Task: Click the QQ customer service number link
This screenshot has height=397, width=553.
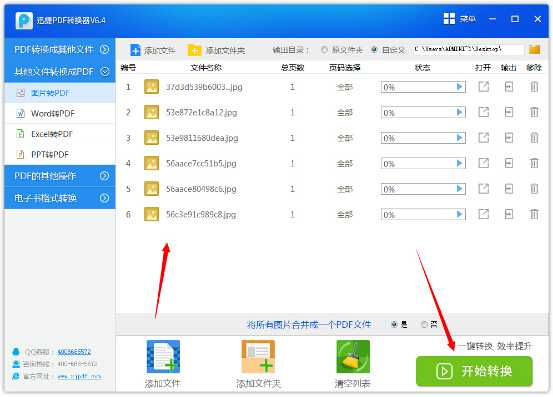Action: click(x=74, y=352)
